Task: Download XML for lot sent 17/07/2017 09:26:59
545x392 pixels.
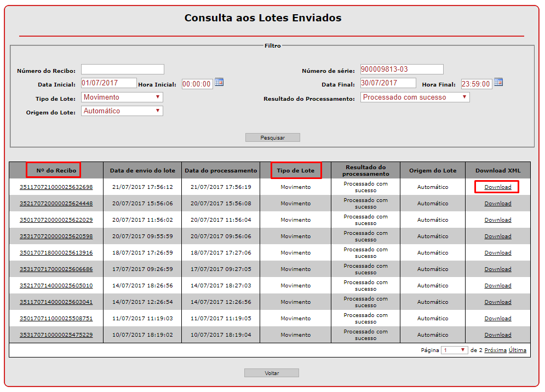Action: click(498, 269)
